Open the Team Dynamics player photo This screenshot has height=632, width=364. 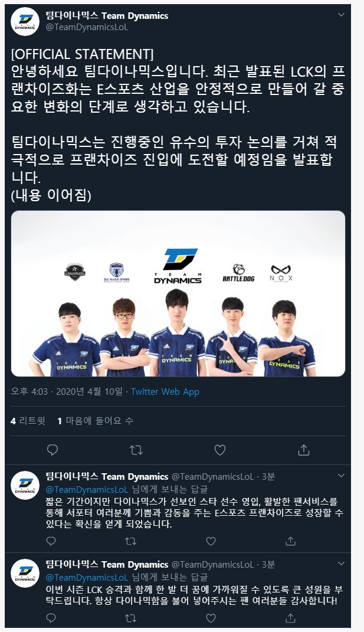pos(178,293)
